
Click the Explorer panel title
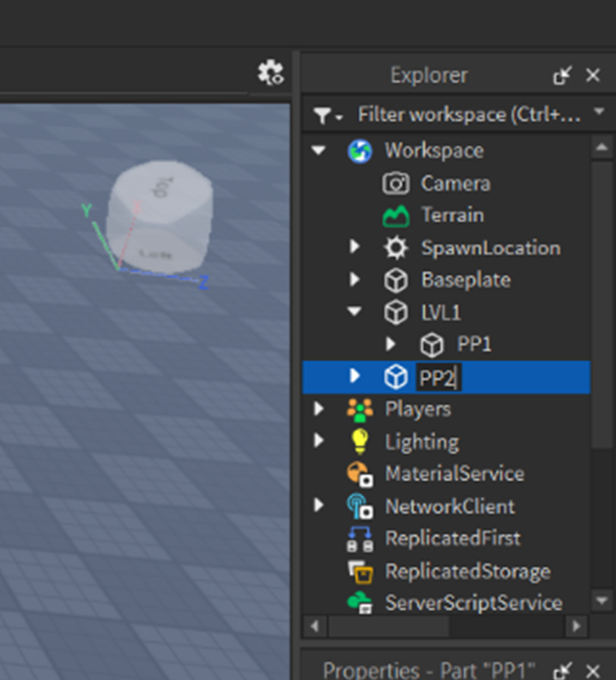(429, 75)
